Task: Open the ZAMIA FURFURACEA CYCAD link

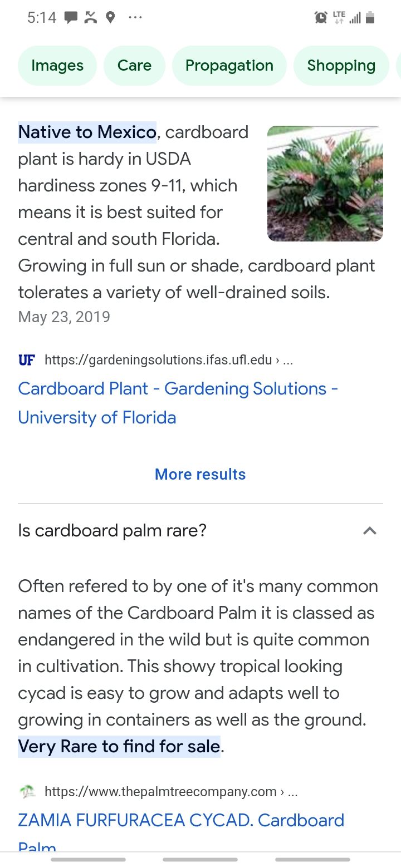Action: point(181,821)
